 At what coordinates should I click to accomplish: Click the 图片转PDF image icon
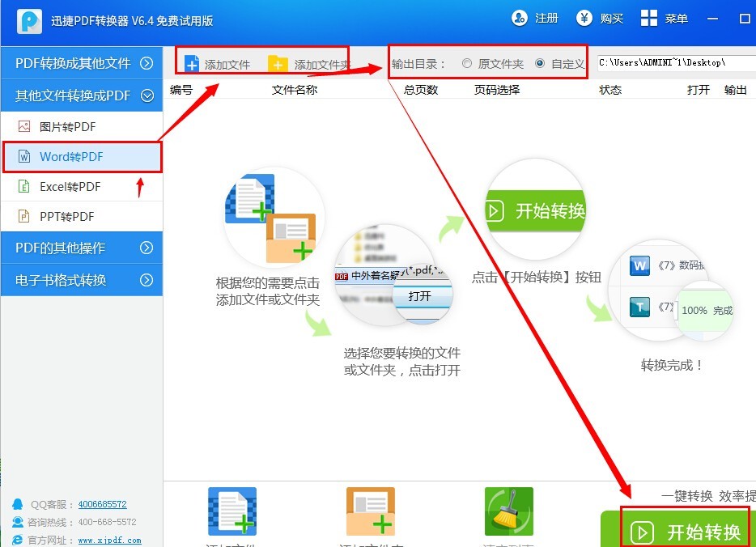tap(24, 126)
